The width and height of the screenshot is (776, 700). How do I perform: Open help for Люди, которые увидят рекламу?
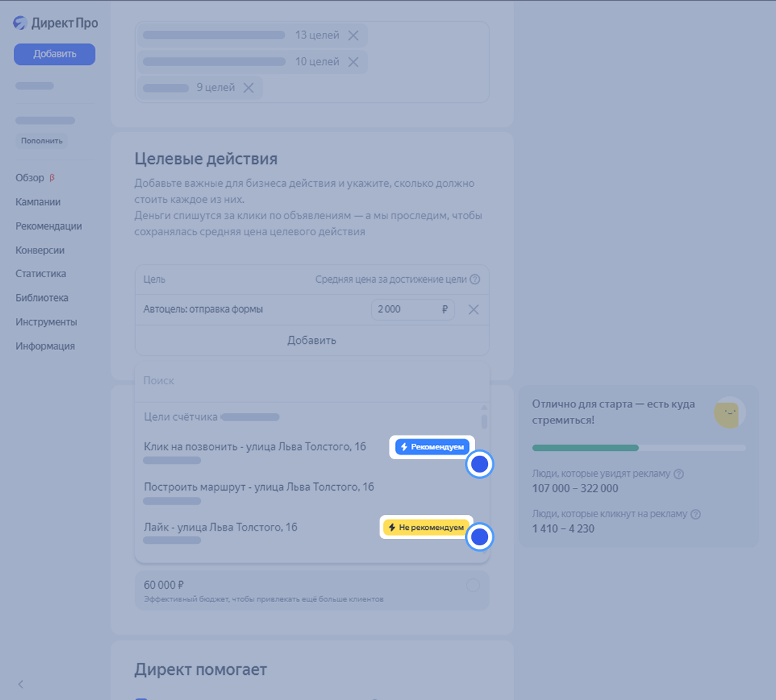click(679, 474)
